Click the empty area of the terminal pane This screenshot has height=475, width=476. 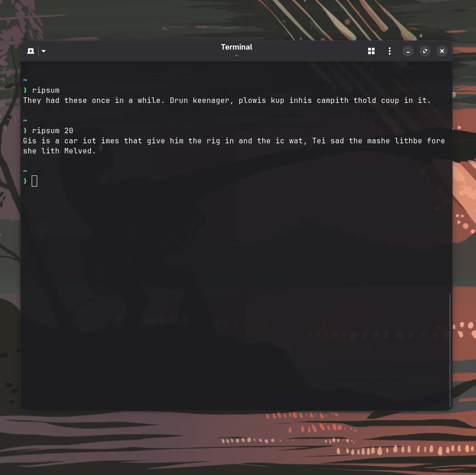[230, 276]
